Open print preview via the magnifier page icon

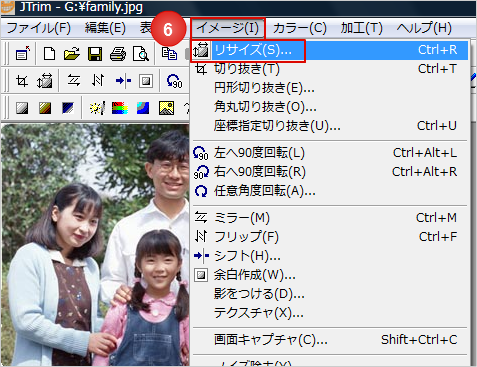pyautogui.click(x=141, y=53)
